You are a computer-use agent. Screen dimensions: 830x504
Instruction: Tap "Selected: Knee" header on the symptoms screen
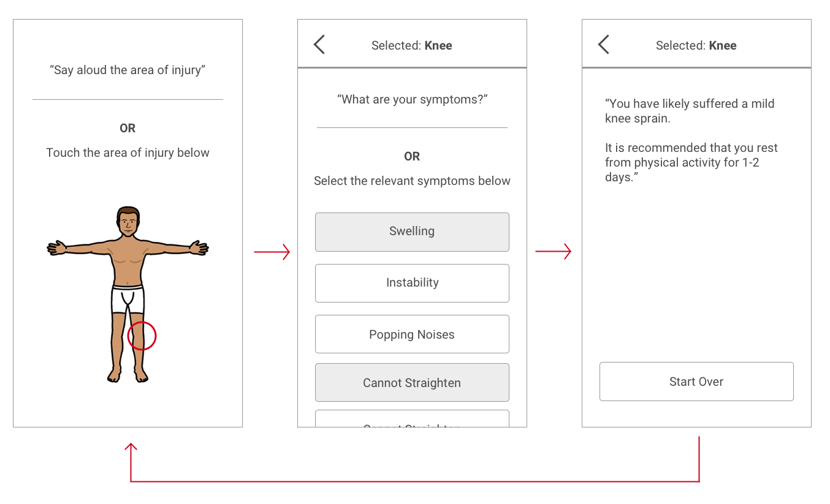[412, 45]
